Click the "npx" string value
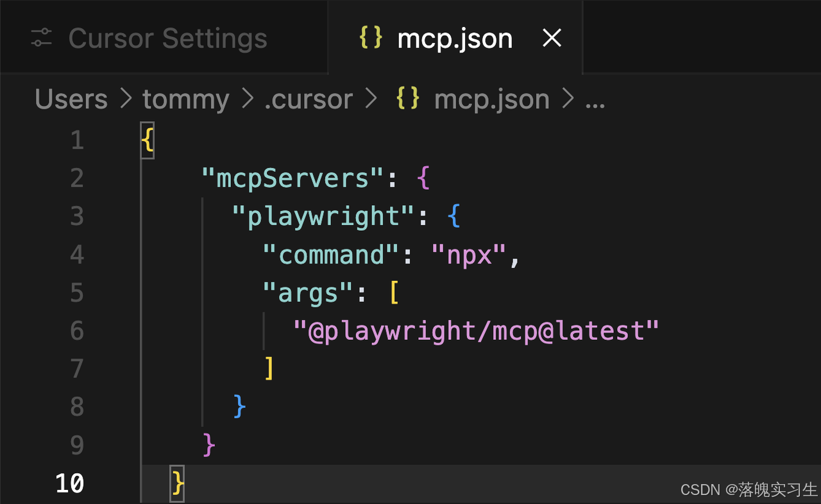 [470, 255]
